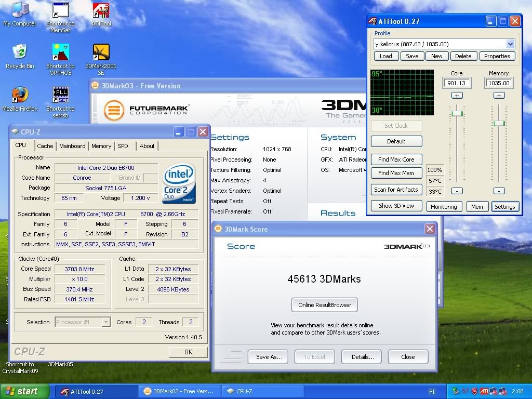
Task: Click the Core clock slider handle
Action: click(457, 113)
